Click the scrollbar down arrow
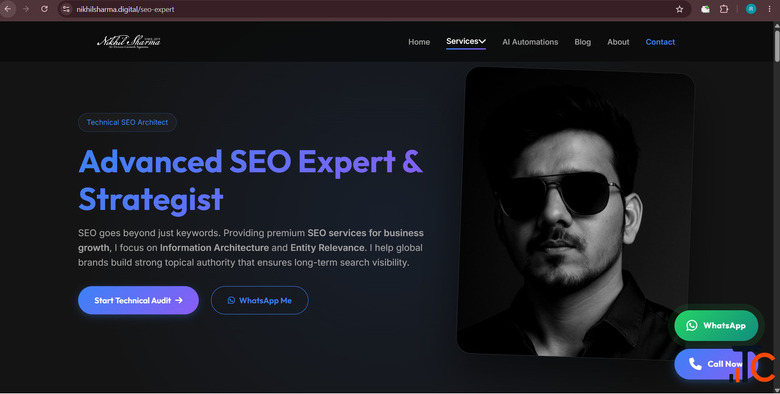The width and height of the screenshot is (780, 394). [777, 390]
